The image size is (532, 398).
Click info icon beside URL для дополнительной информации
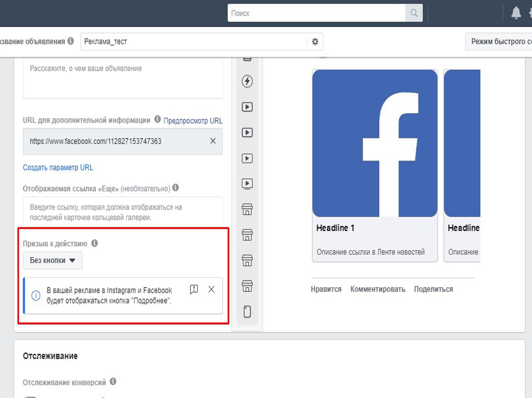click(x=158, y=119)
